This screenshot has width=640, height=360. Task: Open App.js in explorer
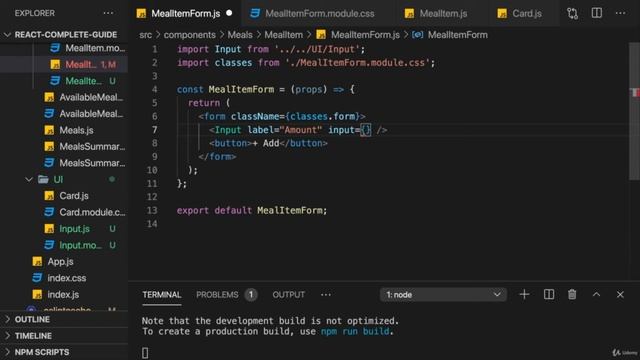(x=64, y=261)
